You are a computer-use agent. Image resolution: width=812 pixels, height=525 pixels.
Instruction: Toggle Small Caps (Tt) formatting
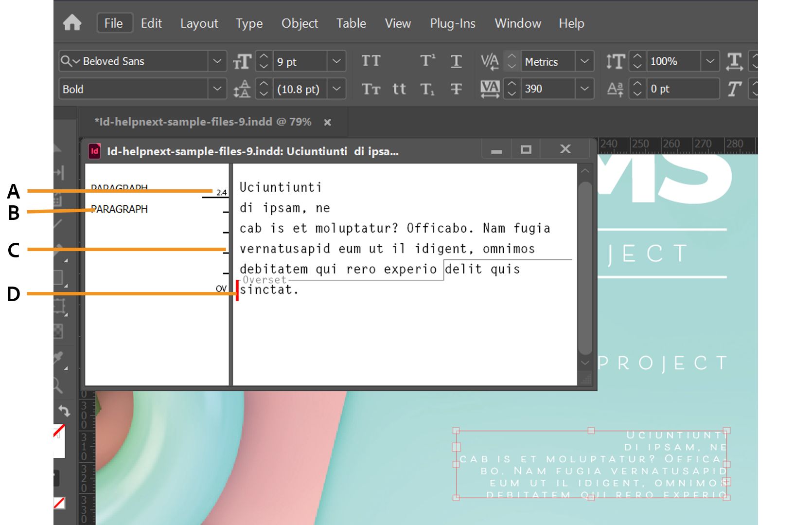click(x=371, y=89)
